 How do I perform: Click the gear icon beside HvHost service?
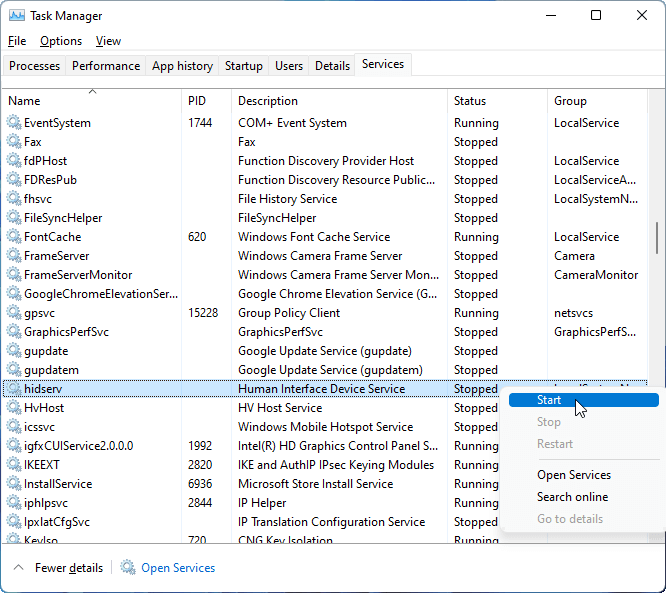pos(14,407)
